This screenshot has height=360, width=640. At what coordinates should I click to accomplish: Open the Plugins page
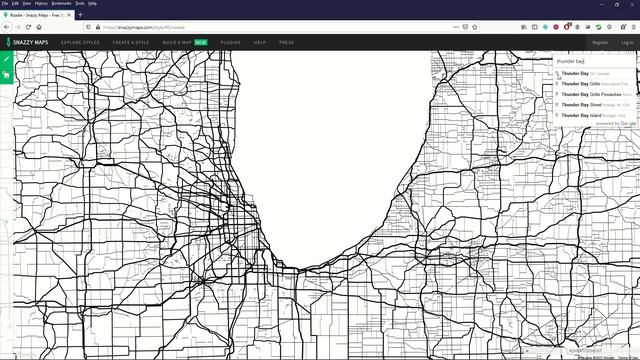point(231,42)
